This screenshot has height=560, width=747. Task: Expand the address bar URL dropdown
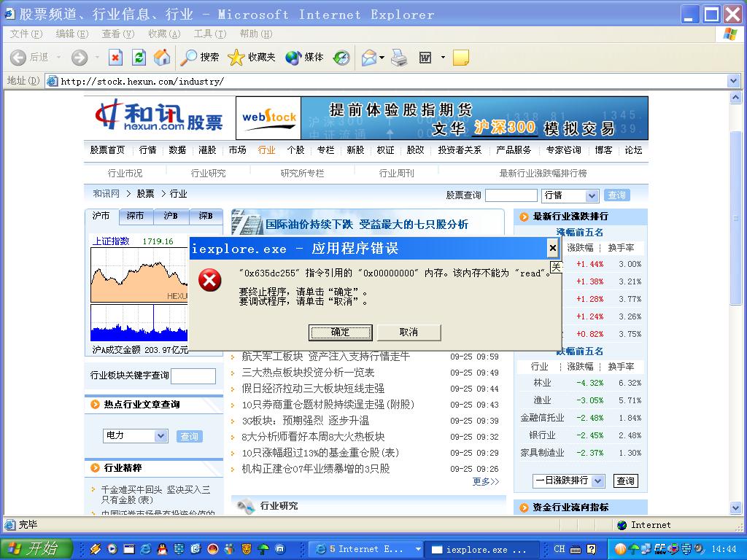(734, 82)
